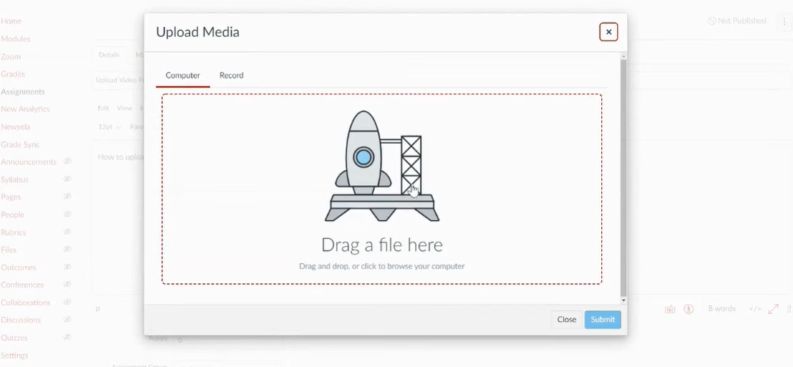The height and width of the screenshot is (367, 793).
Task: Click the 8 words count
Action: tap(722, 309)
